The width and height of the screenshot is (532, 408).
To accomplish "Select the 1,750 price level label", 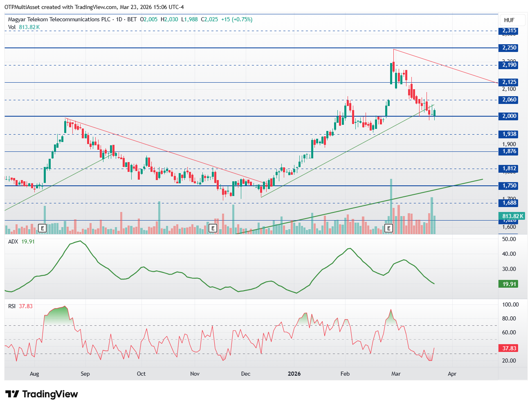I will (x=509, y=186).
